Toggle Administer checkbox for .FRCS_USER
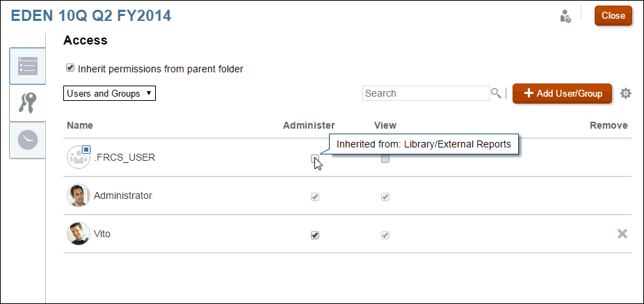 pyautogui.click(x=315, y=159)
